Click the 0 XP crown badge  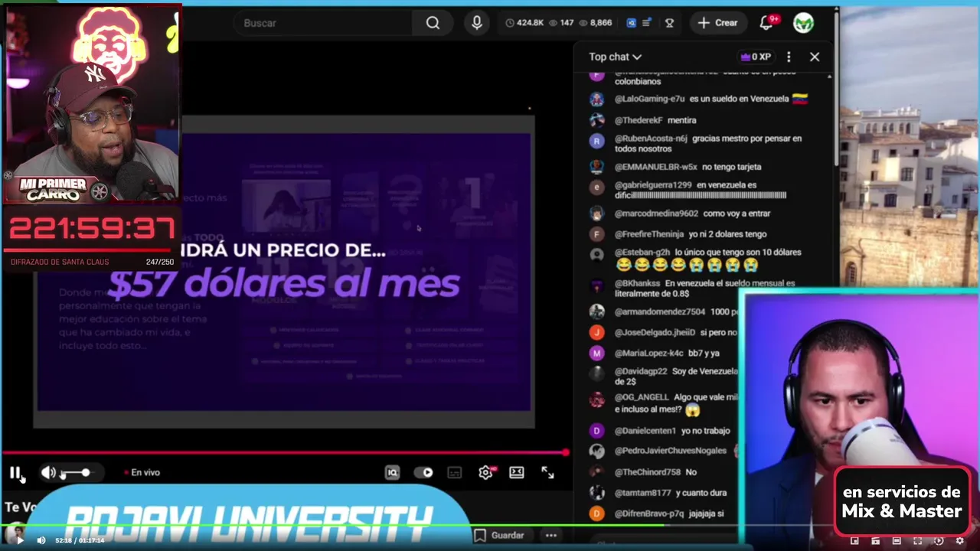756,57
